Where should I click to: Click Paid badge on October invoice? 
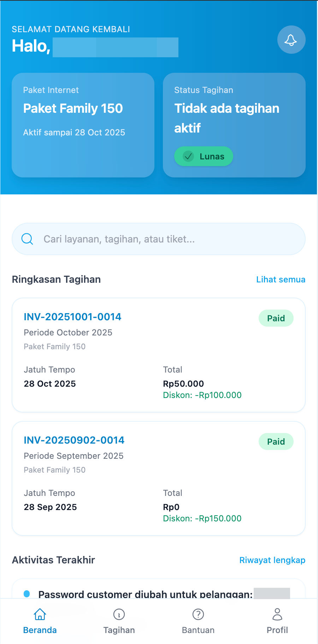[276, 318]
